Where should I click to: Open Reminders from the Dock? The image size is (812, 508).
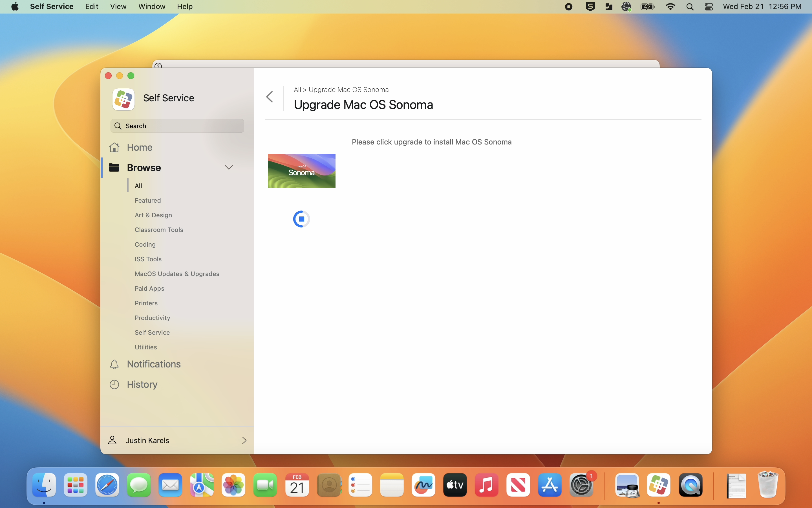[360, 485]
